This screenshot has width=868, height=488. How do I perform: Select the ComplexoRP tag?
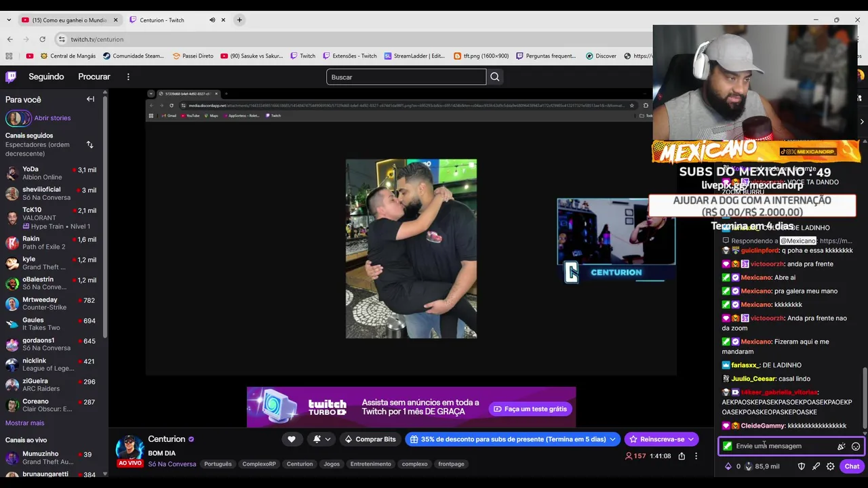point(259,464)
